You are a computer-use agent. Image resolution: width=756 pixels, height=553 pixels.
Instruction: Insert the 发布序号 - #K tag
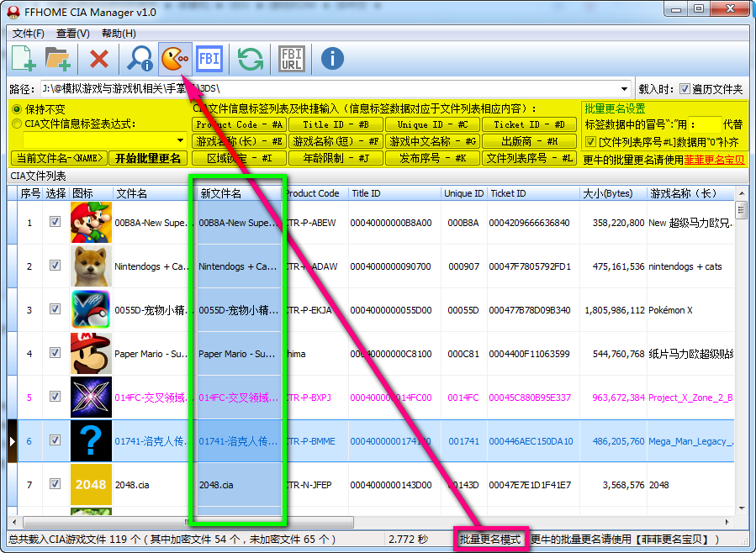432,158
